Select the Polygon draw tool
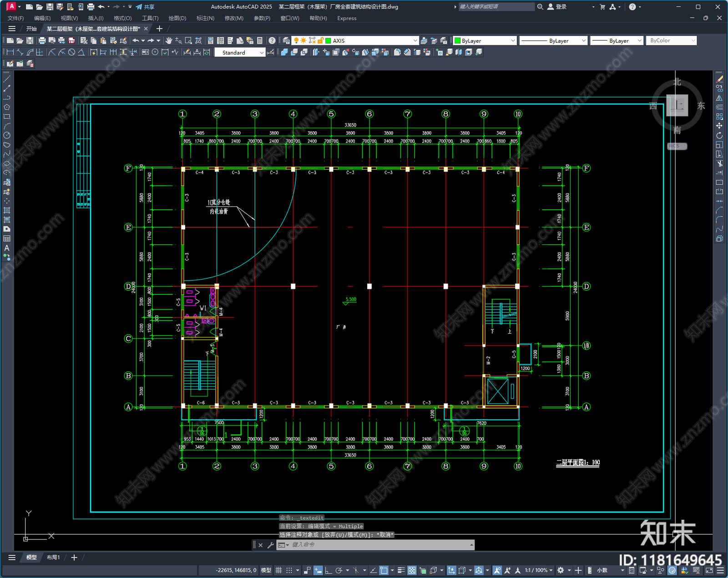Viewport: 728px width, 578px height. pyautogui.click(x=7, y=107)
